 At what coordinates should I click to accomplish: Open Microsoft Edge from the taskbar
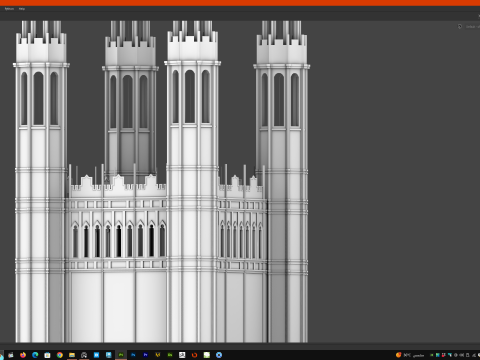pos(35,355)
